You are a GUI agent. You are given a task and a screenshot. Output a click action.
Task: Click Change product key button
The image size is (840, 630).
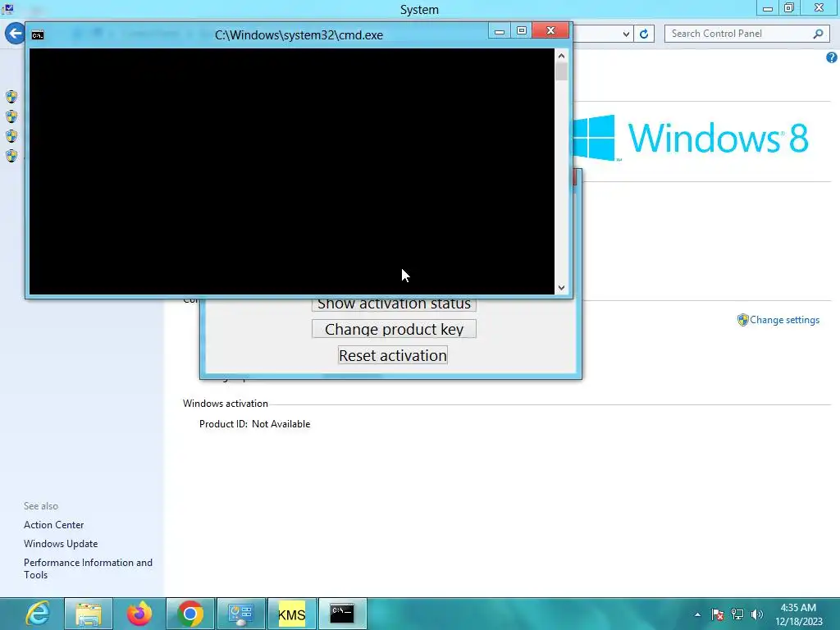pos(394,329)
